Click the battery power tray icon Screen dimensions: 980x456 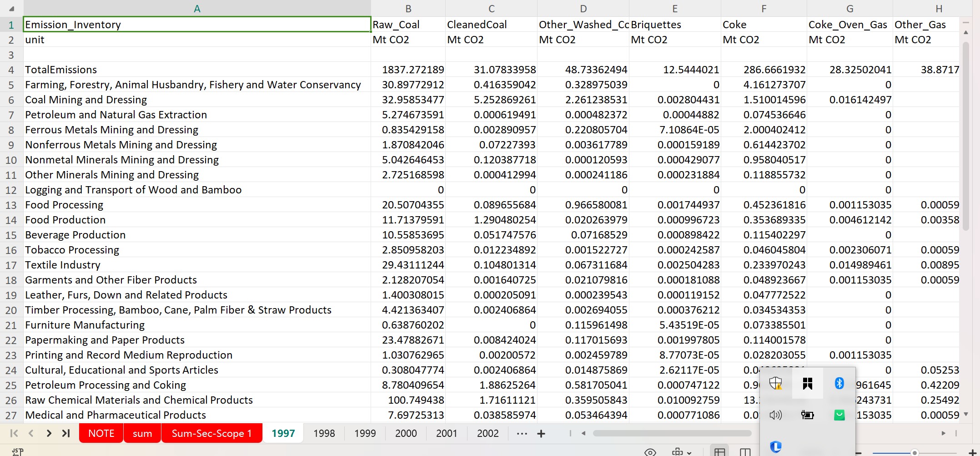coord(807,415)
